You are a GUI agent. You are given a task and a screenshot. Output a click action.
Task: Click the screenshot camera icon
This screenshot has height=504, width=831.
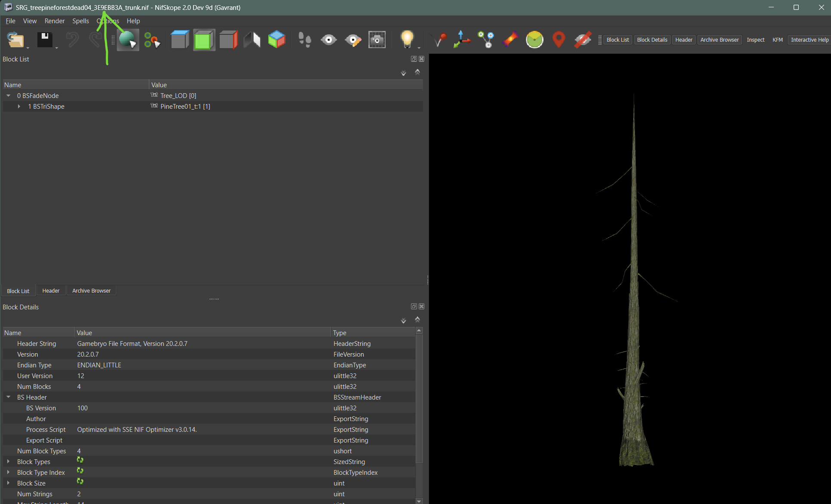pyautogui.click(x=377, y=40)
